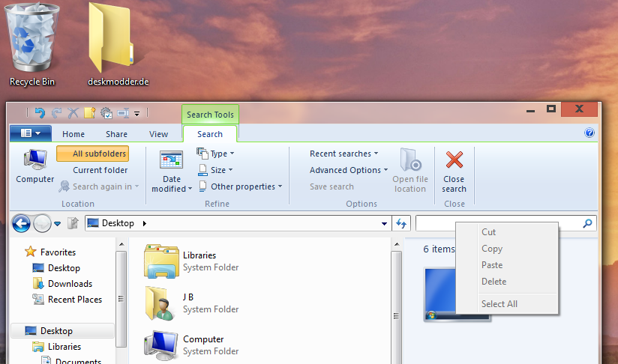Toggle the Current folder option
The width and height of the screenshot is (618, 364).
click(x=100, y=170)
